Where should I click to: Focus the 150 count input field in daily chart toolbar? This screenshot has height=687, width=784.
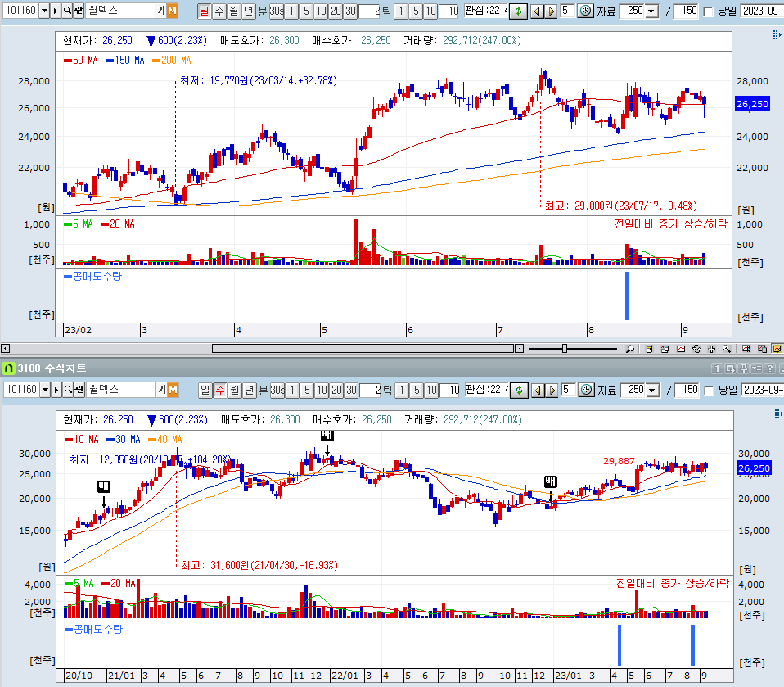687,11
